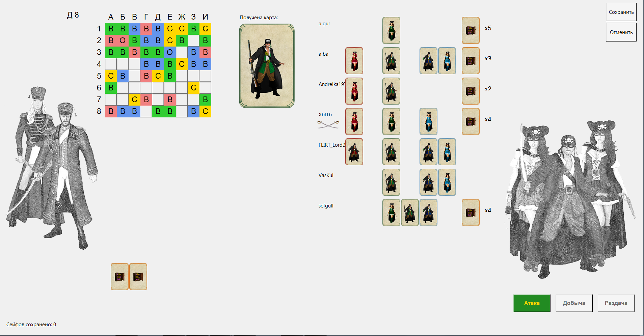
Task: Select FLIRT_Lord2's red-bordered pirate man card
Action: click(x=354, y=152)
